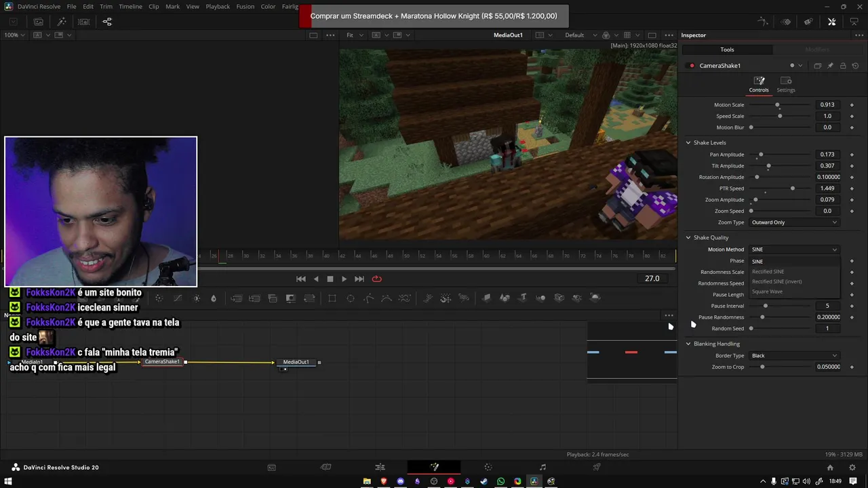This screenshot has width=868, height=488.
Task: Open Project Manager home icon
Action: tap(830, 468)
